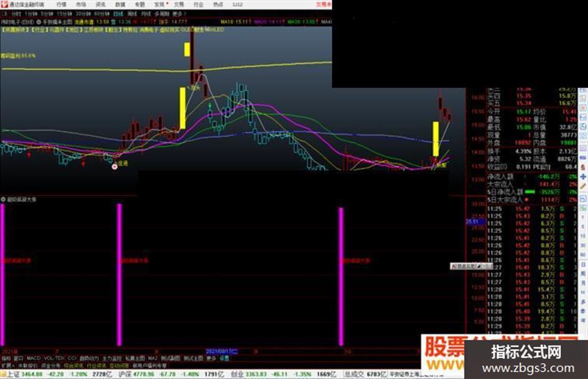The height and width of the screenshot is (379, 588).
Task: Click the 11:28 tick row showing 19.4万
Action: click(x=532, y=312)
